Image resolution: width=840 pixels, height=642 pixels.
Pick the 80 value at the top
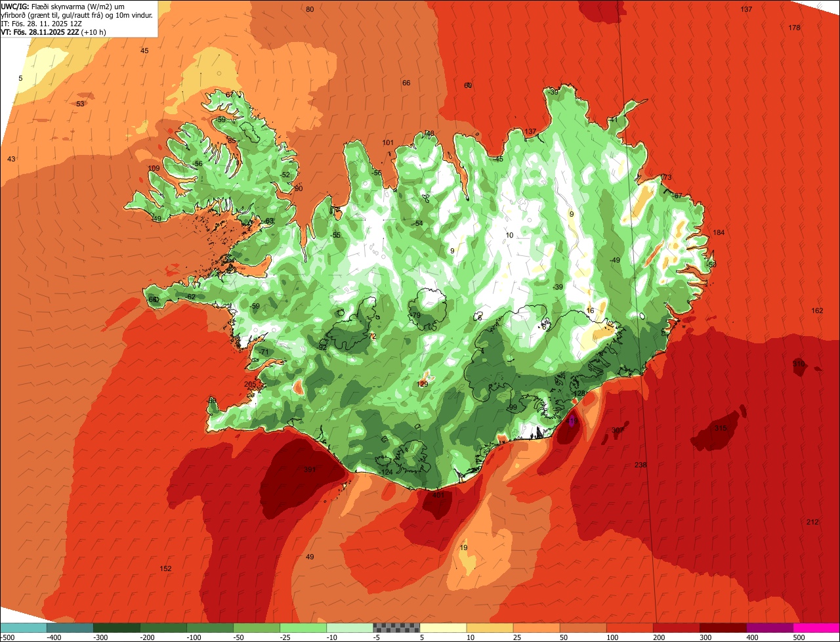pos(310,9)
